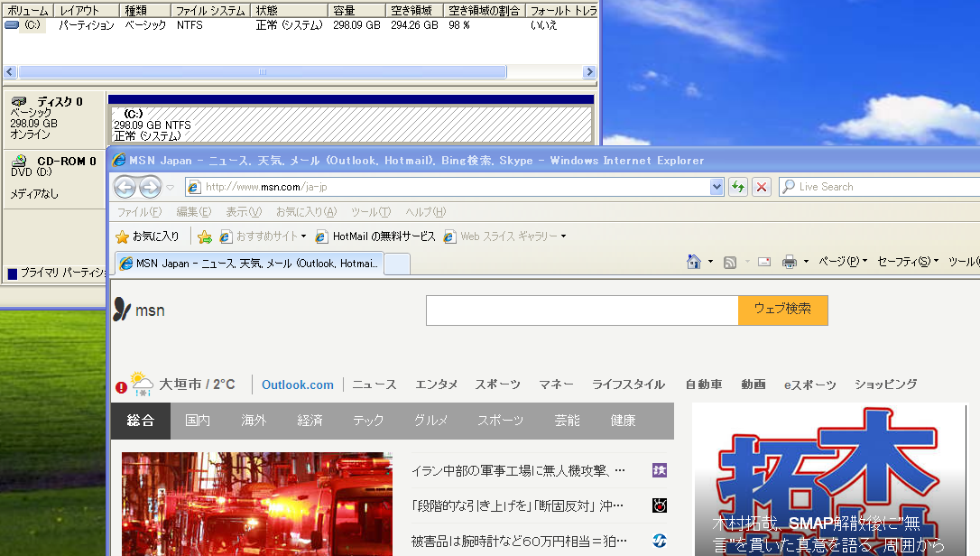Open the recent pages dropdown arrow

[170, 187]
